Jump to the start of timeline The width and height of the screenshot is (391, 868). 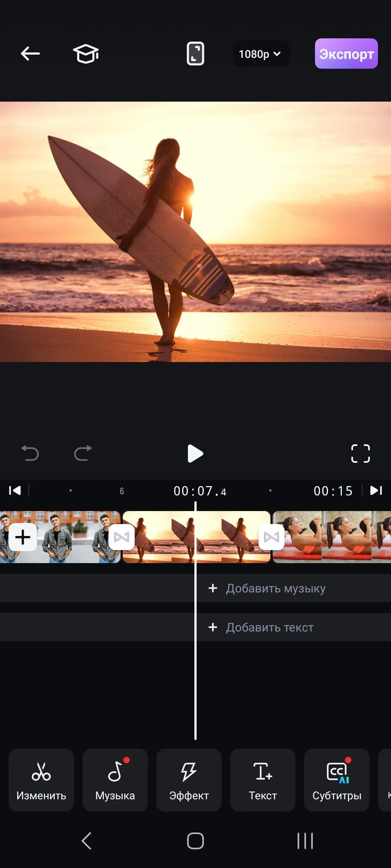[15, 491]
